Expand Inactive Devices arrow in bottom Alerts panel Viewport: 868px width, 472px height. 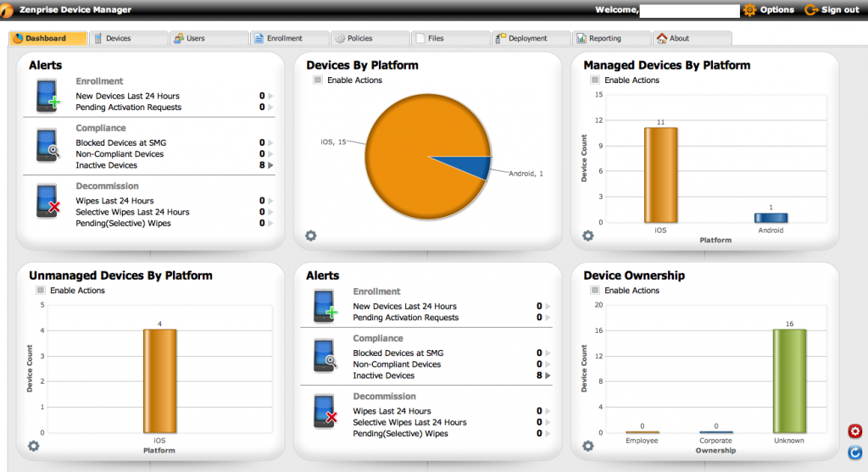548,375
